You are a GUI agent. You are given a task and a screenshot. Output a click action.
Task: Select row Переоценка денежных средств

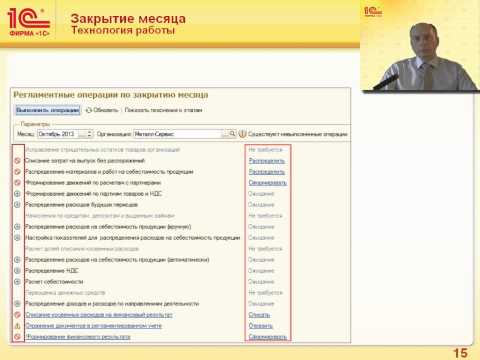point(65,293)
